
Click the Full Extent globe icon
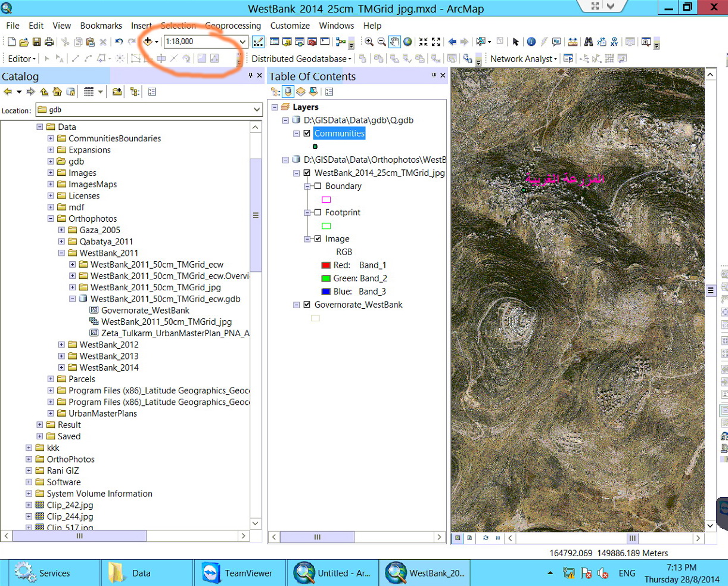[x=407, y=42]
